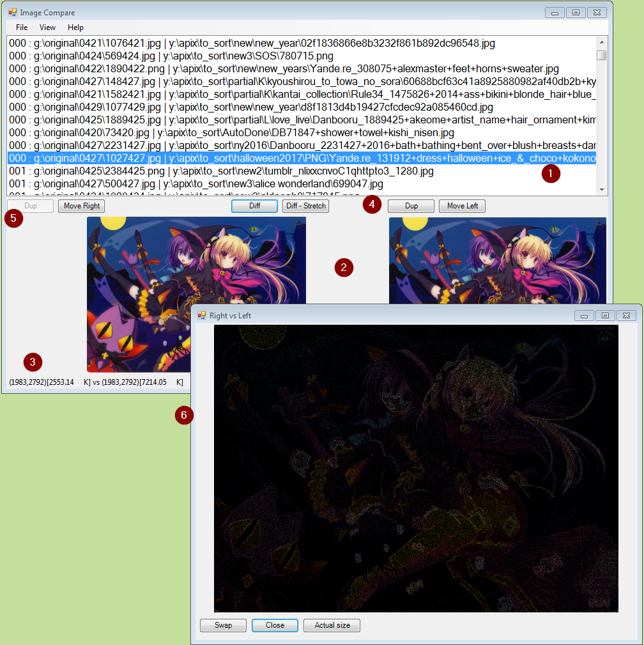Select list row with 1076421.jpg

click(302, 43)
